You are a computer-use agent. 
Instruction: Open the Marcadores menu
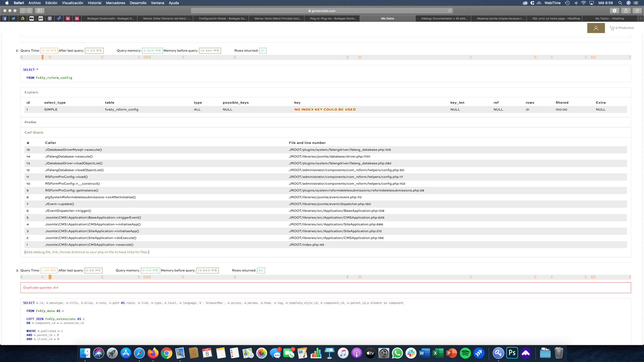tap(115, 3)
